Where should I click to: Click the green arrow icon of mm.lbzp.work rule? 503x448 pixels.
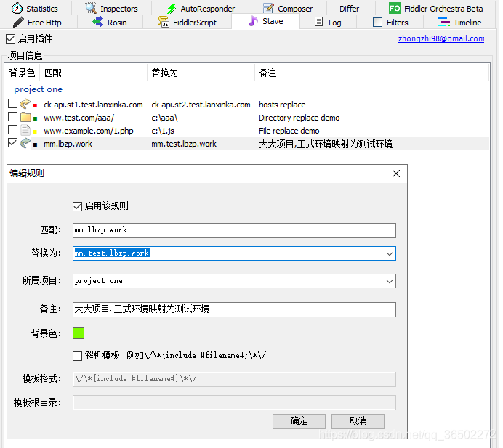[x=25, y=143]
